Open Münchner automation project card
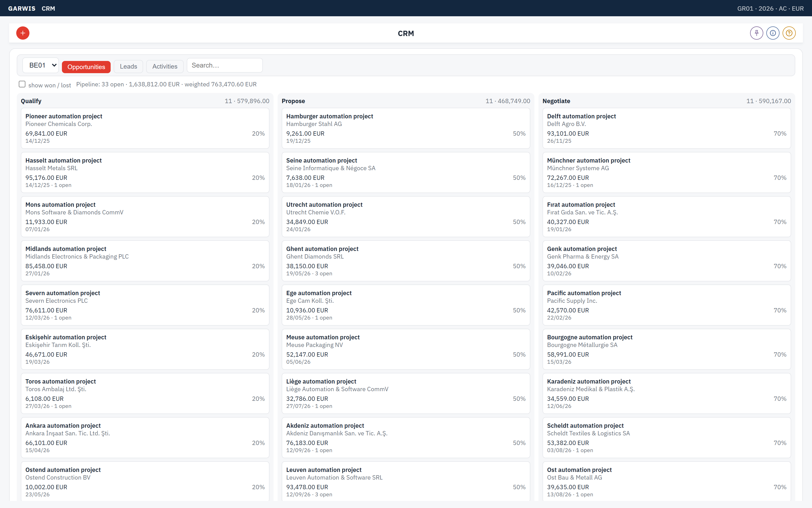The image size is (812, 508). point(666,172)
